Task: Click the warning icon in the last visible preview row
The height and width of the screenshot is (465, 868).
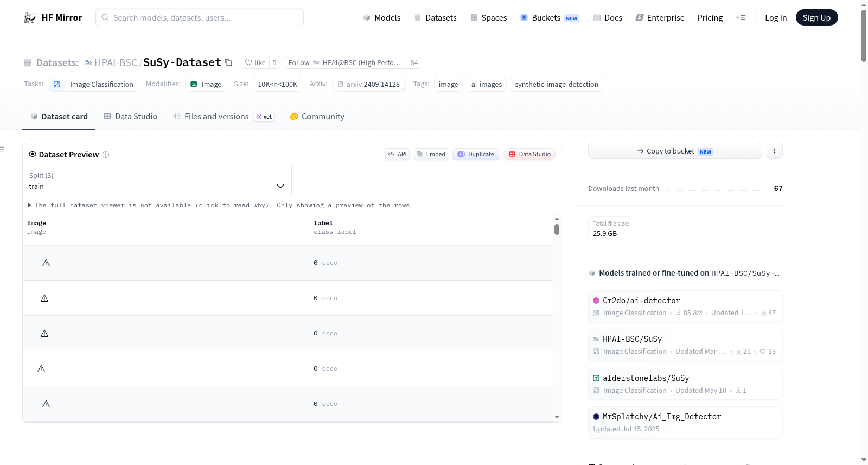Action: (46, 404)
